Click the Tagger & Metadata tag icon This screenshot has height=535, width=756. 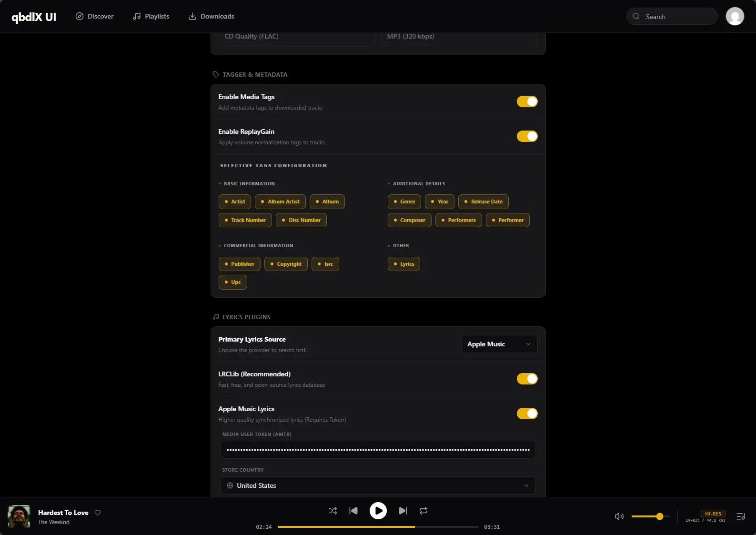pos(216,74)
